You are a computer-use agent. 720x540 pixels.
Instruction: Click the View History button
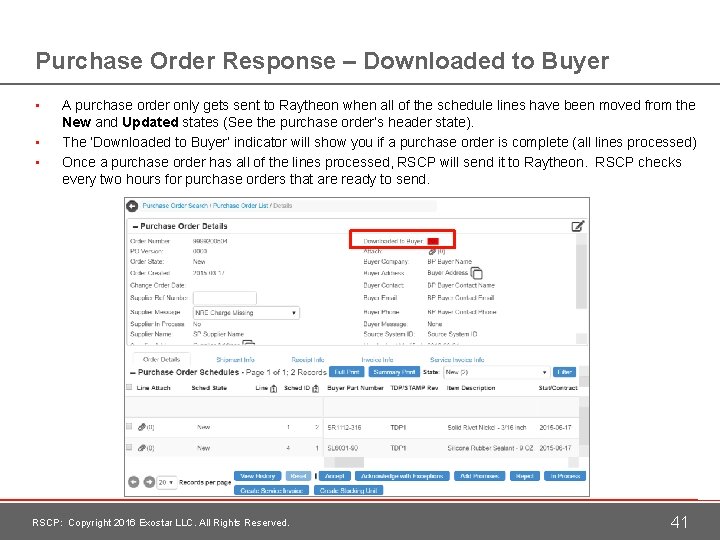pyautogui.click(x=258, y=476)
